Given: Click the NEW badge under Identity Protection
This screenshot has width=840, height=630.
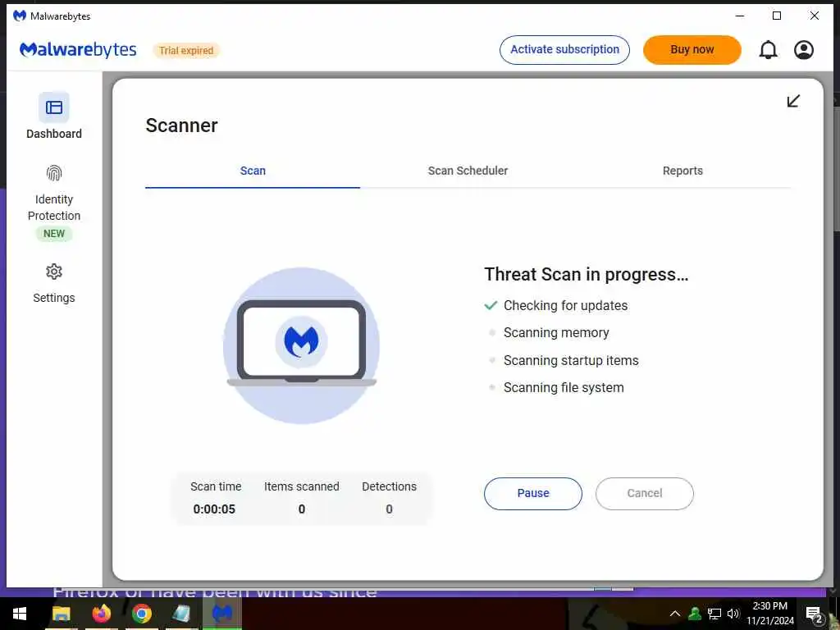Looking at the screenshot, I should pyautogui.click(x=54, y=234).
